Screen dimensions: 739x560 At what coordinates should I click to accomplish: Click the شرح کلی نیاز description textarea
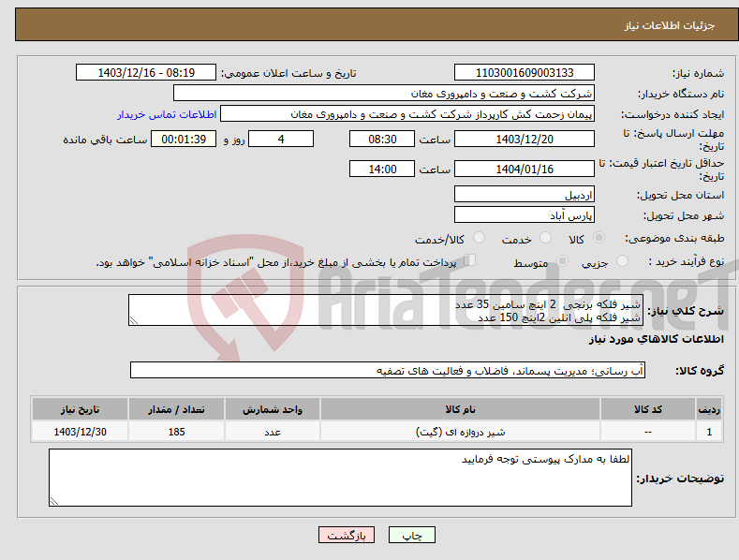pyautogui.click(x=386, y=310)
